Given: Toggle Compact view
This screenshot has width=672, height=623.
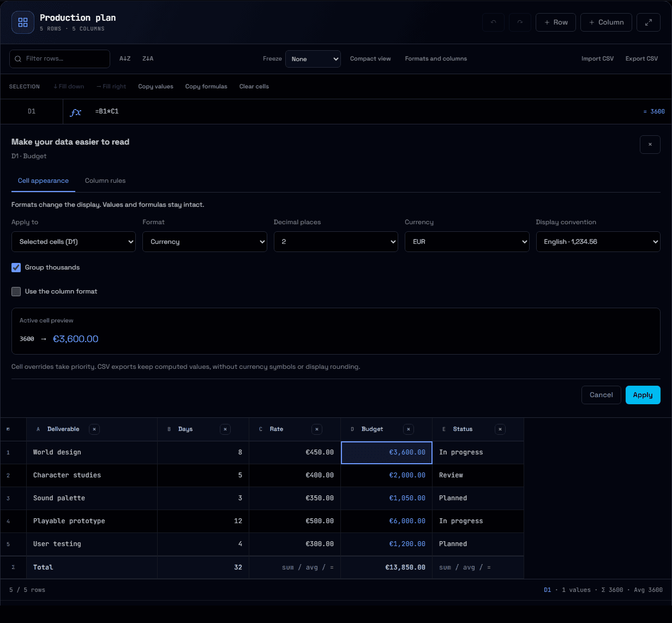Looking at the screenshot, I should 370,59.
